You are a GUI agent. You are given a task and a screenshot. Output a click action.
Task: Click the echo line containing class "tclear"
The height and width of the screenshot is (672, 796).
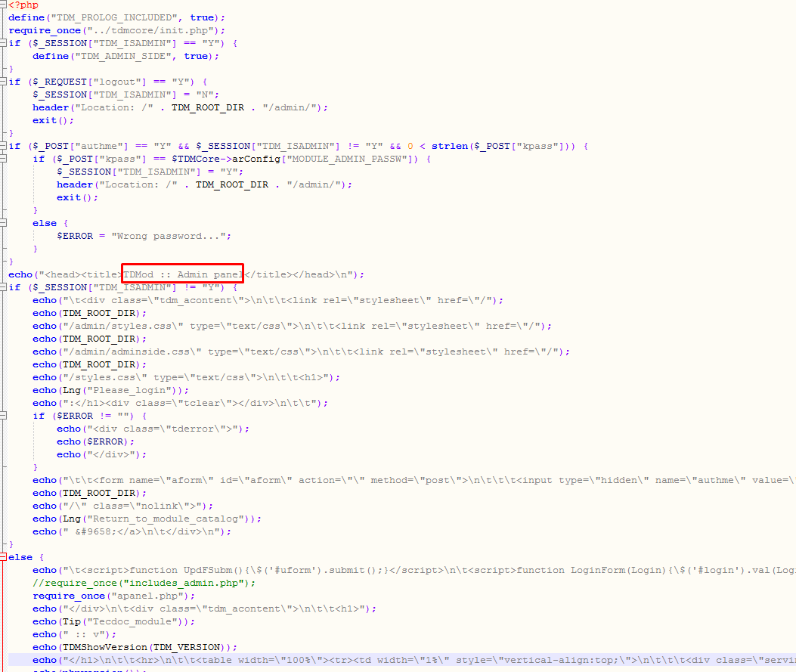click(x=180, y=403)
